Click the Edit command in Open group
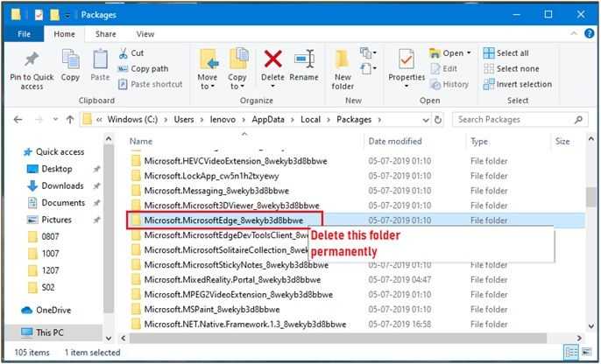Image resolution: width=601 pixels, height=364 pixels. (444, 69)
